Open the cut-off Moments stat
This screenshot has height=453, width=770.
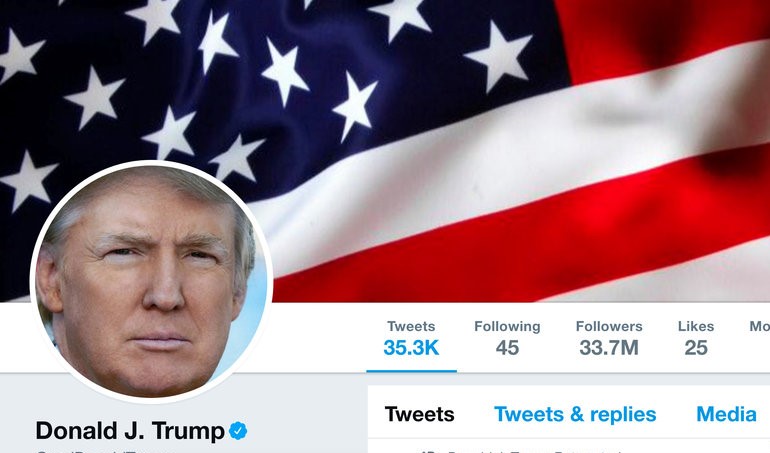(x=759, y=326)
